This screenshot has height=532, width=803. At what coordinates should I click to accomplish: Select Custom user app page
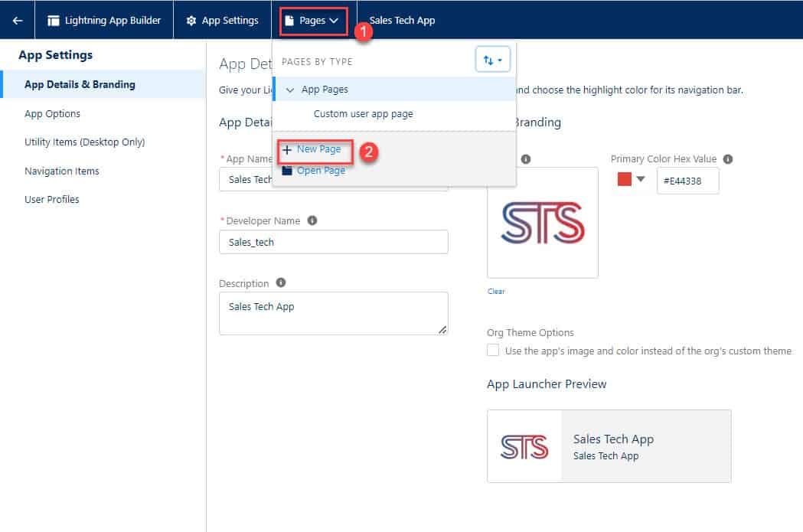point(363,113)
